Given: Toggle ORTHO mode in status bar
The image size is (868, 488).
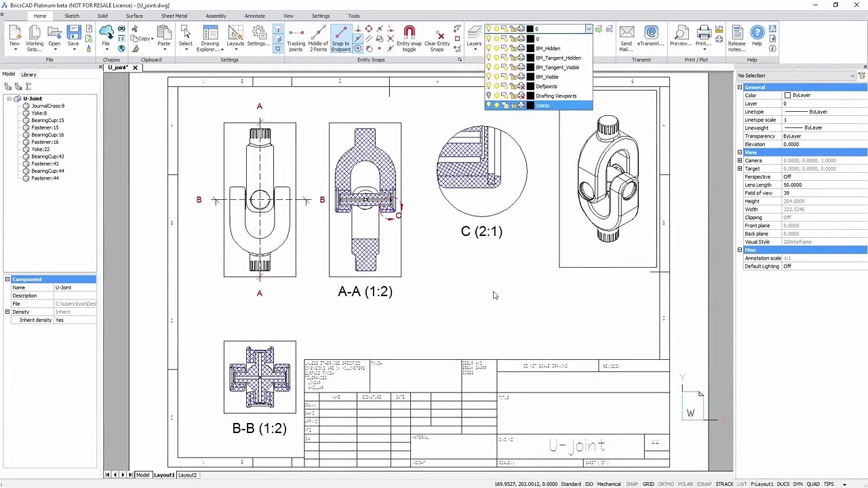Looking at the screenshot, I should pyautogui.click(x=666, y=484).
